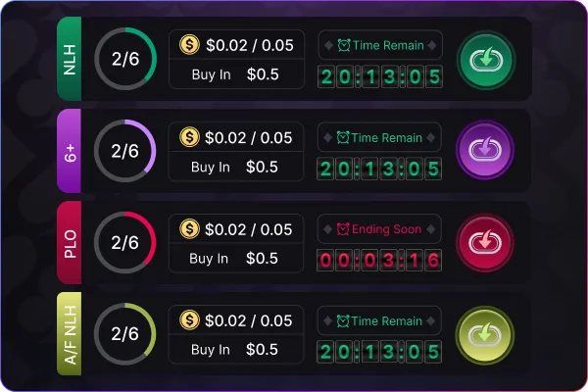The height and width of the screenshot is (392, 588).
Task: Click the gold coin icon in PLO row
Action: click(x=189, y=228)
